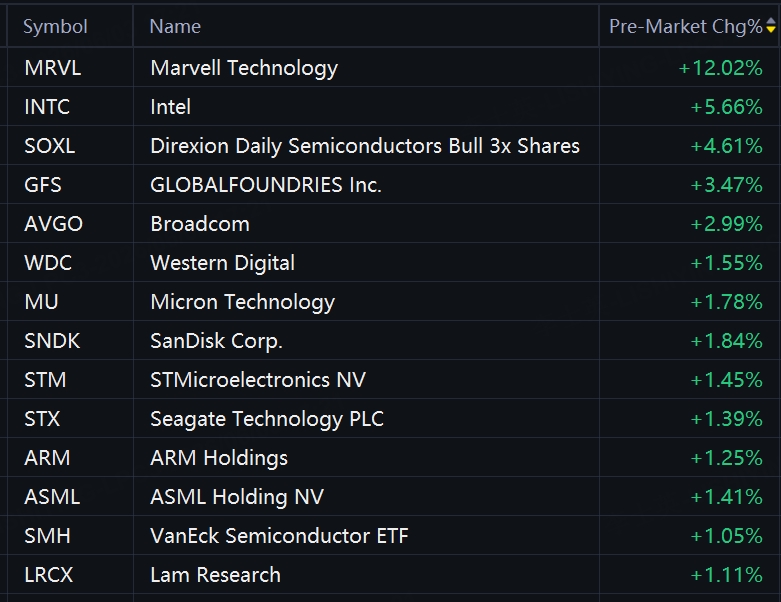
Task: Open the SOXL symbol
Action: pos(50,146)
